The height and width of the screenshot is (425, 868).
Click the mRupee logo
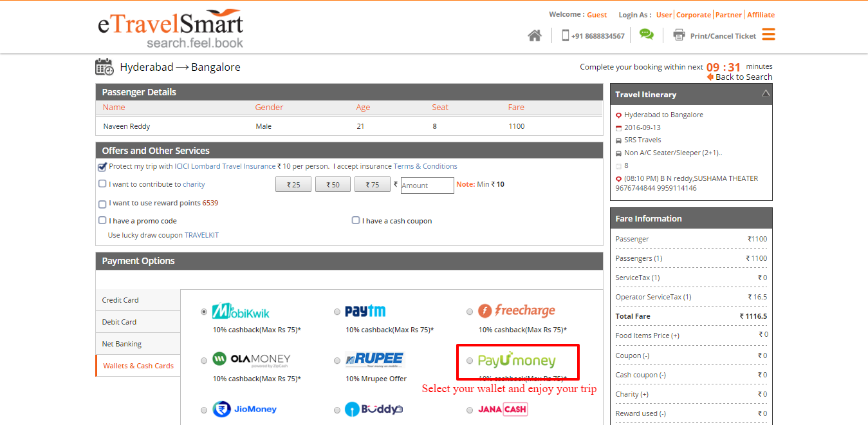click(374, 360)
